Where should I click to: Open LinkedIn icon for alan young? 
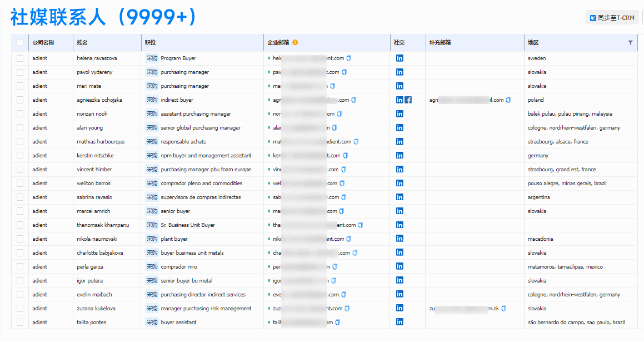[x=400, y=128]
